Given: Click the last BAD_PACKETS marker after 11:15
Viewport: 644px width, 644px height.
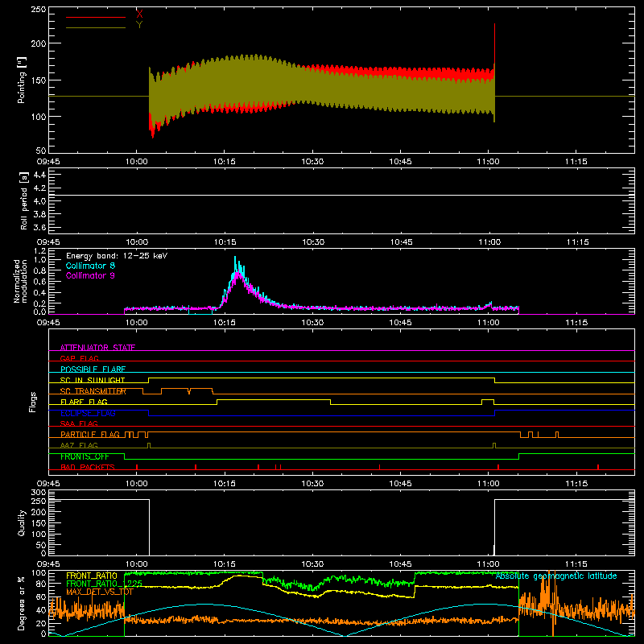Looking at the screenshot, I should (598, 467).
